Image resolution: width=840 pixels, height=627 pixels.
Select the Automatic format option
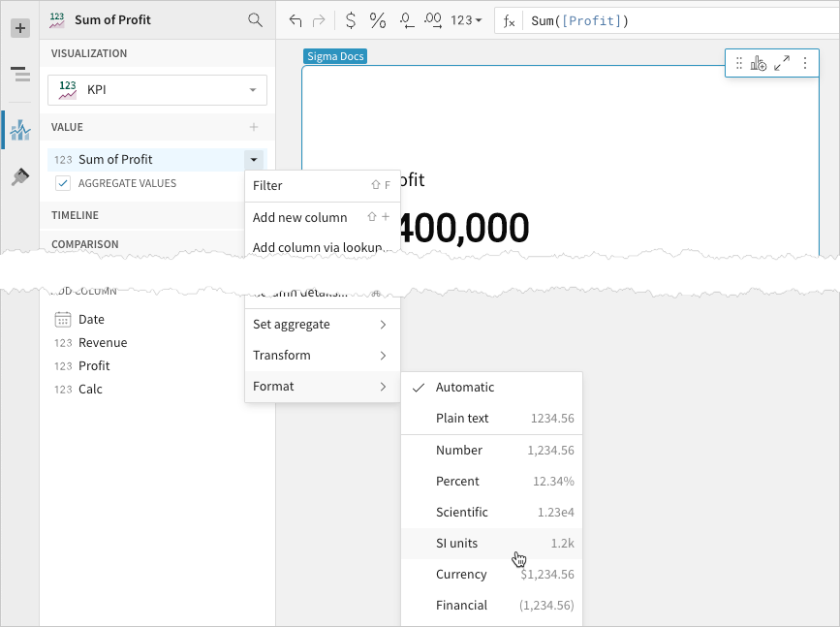point(491,387)
